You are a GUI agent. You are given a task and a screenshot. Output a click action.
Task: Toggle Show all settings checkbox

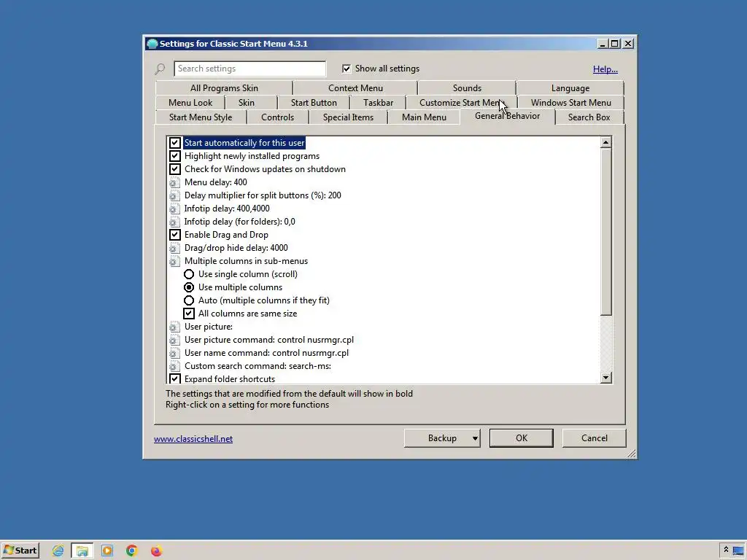click(x=347, y=69)
